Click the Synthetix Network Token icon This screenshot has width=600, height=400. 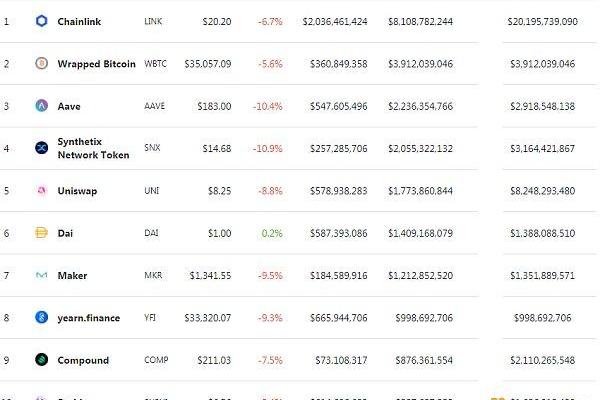pos(41,148)
